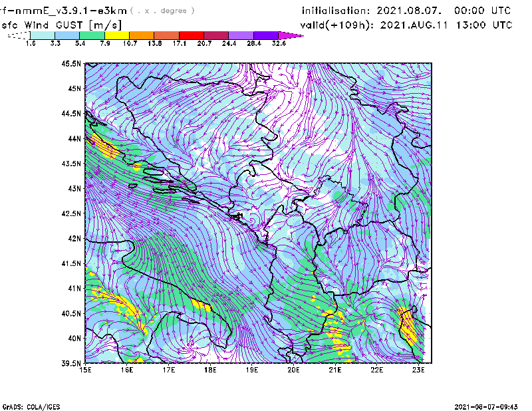Click the white dashed arrow below 1.6
This screenshot has width=532, height=411.
click(x=19, y=35)
